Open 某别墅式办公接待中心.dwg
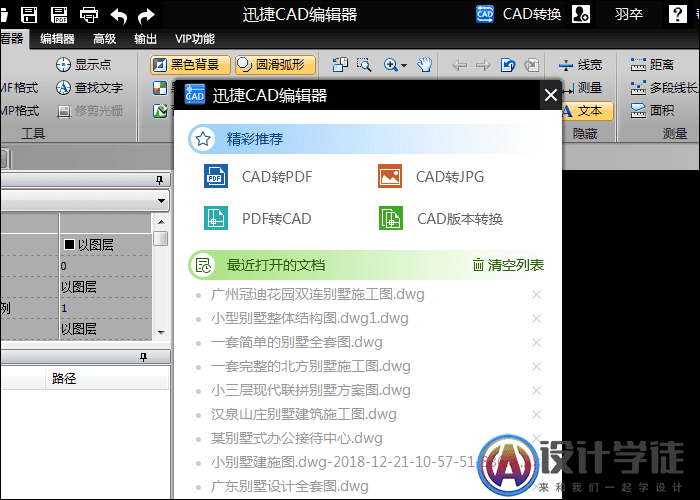Image resolution: width=700 pixels, height=500 pixels. point(296,438)
